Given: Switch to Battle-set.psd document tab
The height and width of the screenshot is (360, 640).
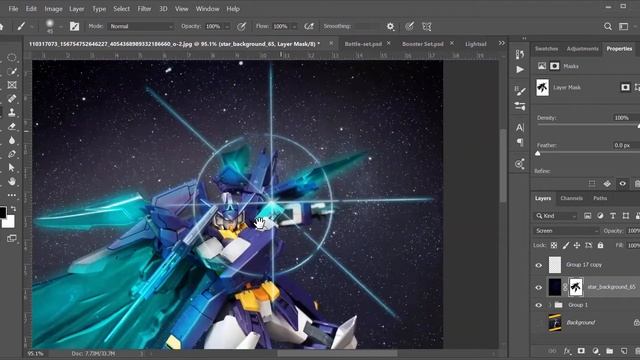Looking at the screenshot, I should tap(363, 44).
